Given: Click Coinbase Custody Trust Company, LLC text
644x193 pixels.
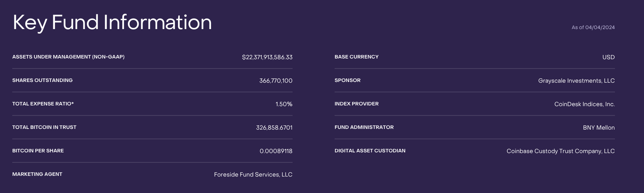Looking at the screenshot, I should 560,151.
